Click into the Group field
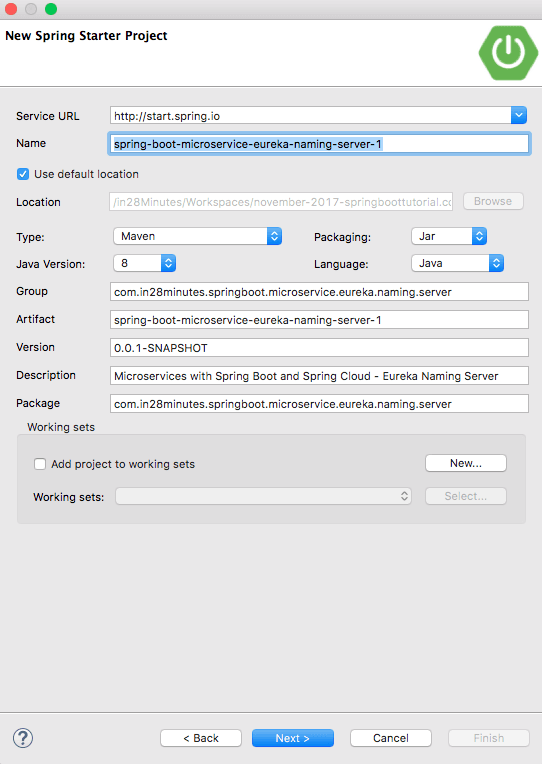The image size is (542, 764). click(319, 292)
